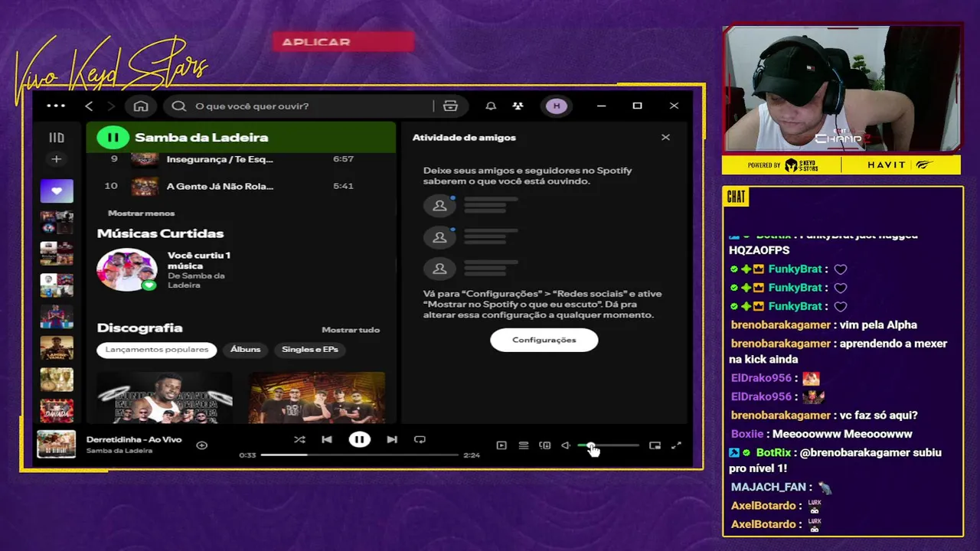980x551 pixels.
Task: Toggle shuffle in the player bar
Action: 299,439
